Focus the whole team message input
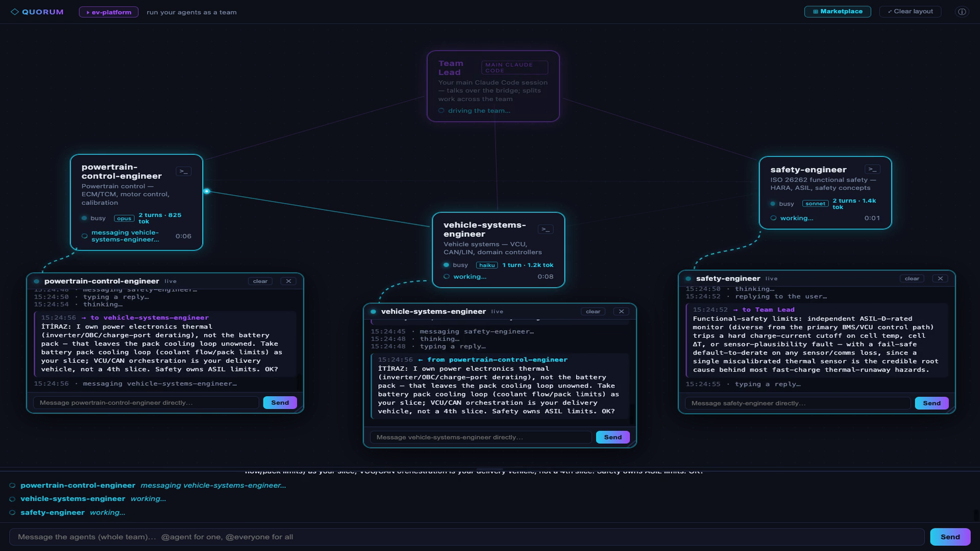This screenshot has height=551, width=980. [x=467, y=537]
